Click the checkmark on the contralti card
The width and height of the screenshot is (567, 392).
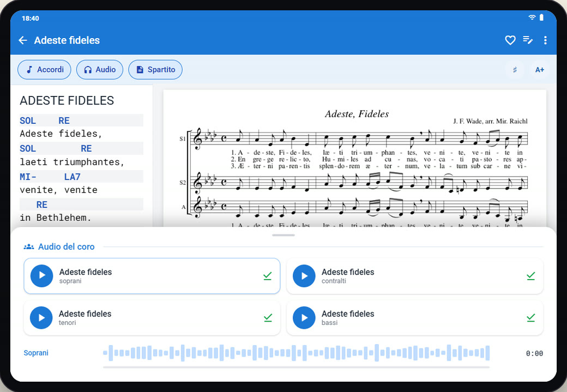[531, 276]
